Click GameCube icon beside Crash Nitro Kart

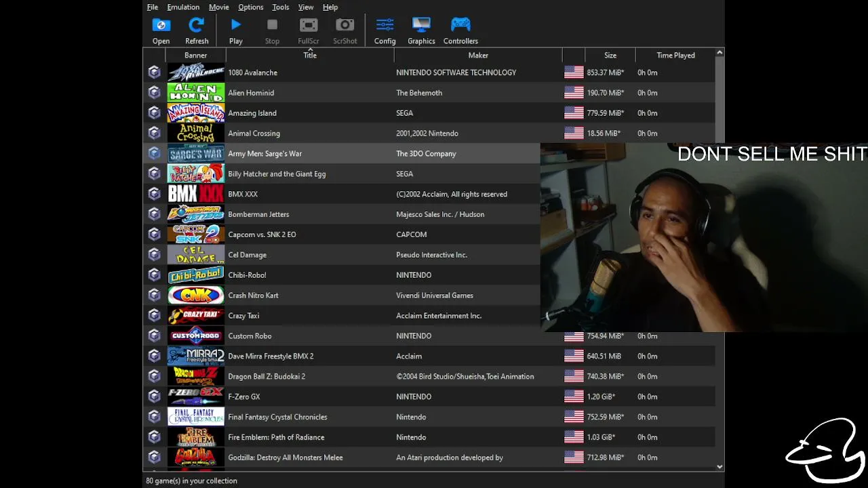coord(154,296)
